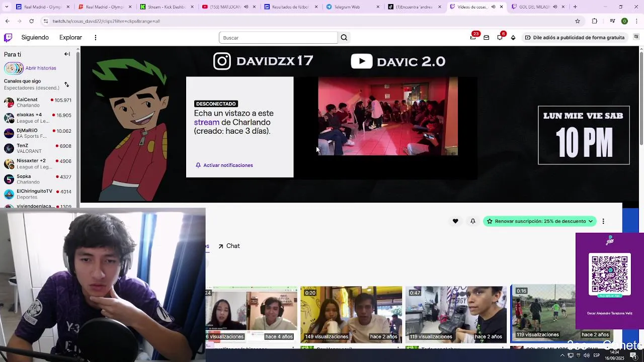This screenshot has height=362, width=644.
Task: Open a new browser tab
Action: click(x=575, y=7)
